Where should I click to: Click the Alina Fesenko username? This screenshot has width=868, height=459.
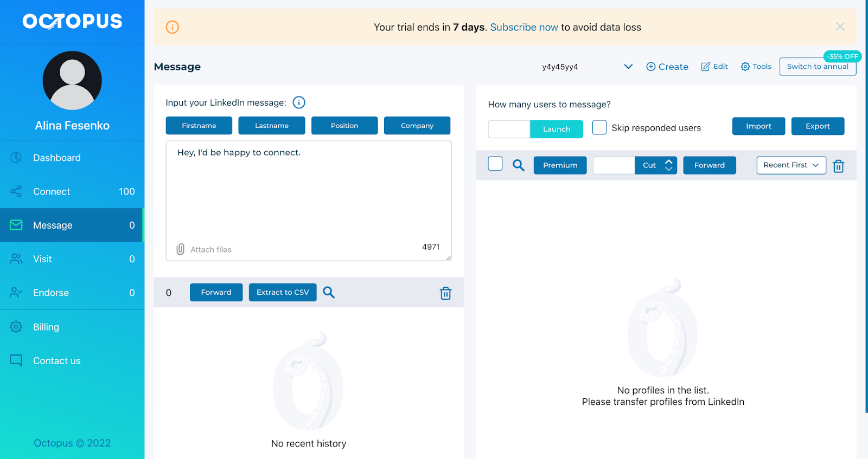pyautogui.click(x=72, y=126)
